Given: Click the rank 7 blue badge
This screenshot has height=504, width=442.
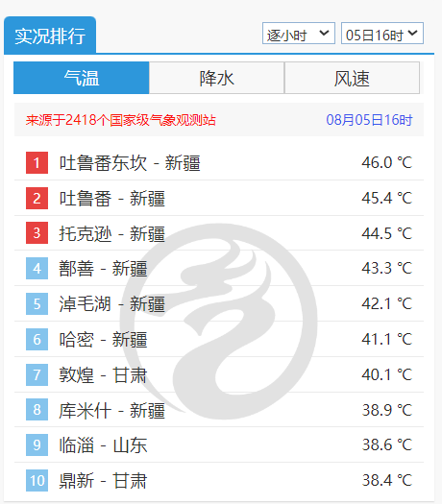Looking at the screenshot, I should (x=37, y=374).
